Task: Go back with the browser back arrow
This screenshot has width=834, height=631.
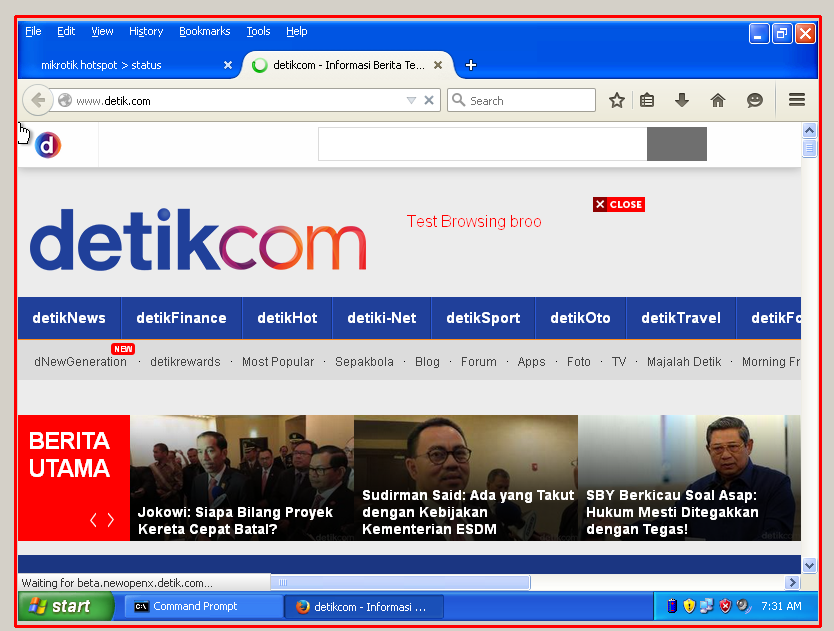Action: [x=38, y=100]
